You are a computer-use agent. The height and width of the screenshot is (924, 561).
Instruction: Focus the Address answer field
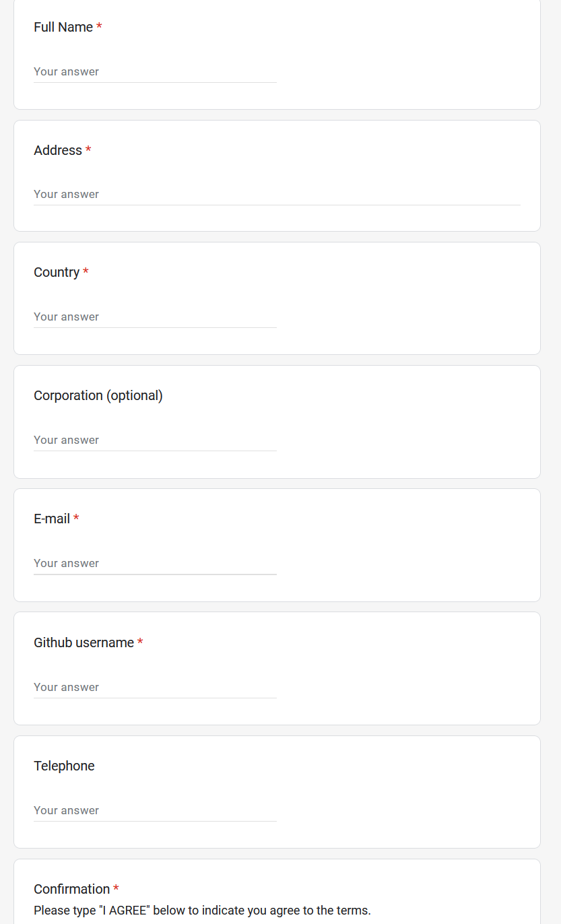[x=276, y=194]
